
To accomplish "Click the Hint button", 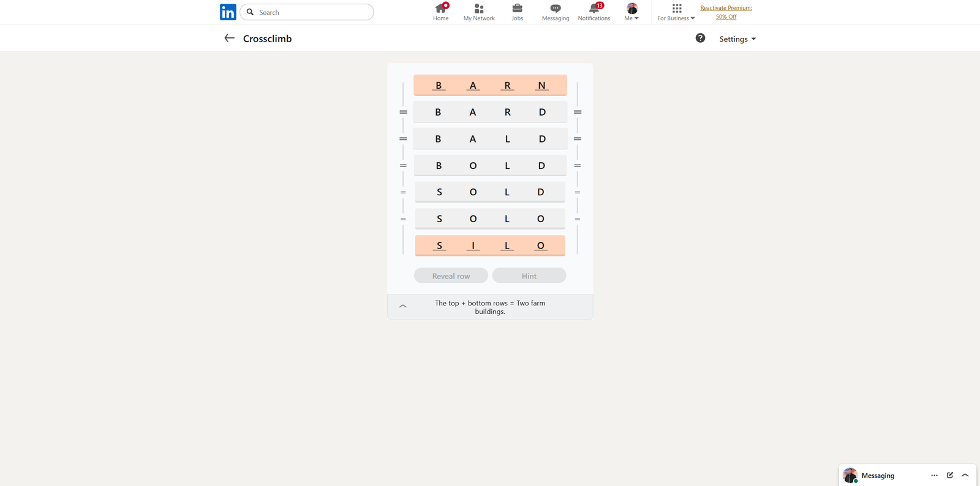I will (x=529, y=276).
